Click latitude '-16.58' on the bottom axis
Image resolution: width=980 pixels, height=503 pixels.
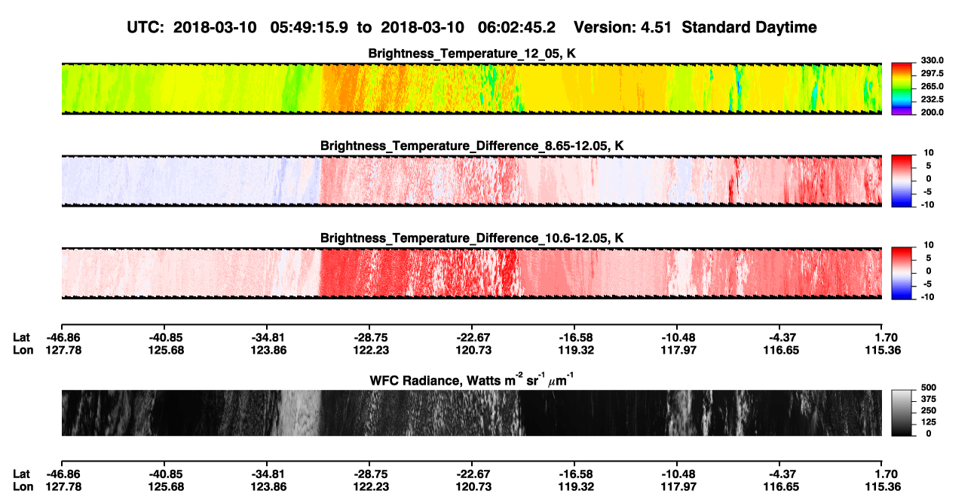click(x=574, y=474)
